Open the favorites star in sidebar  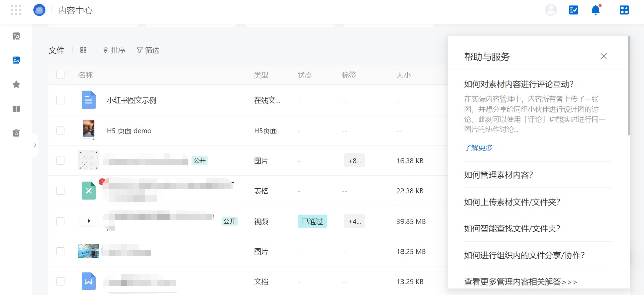coord(16,84)
